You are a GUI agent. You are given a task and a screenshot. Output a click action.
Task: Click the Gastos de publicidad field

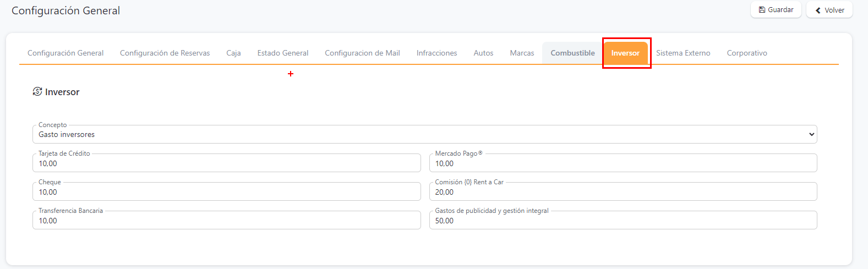(x=623, y=221)
